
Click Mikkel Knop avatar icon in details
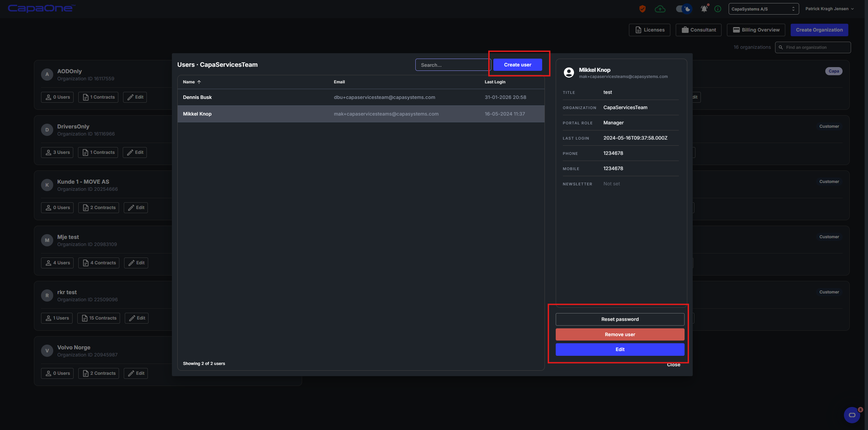[569, 73]
